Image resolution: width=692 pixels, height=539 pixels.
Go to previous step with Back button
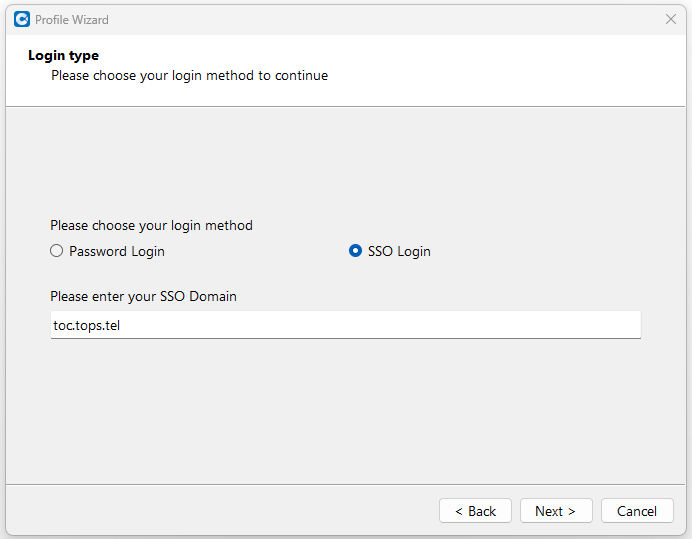click(475, 511)
